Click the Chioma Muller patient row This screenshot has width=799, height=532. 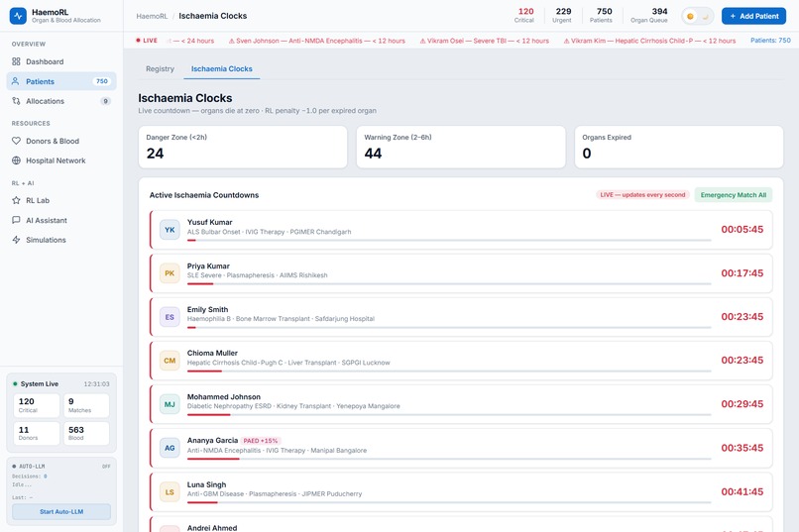(461, 361)
